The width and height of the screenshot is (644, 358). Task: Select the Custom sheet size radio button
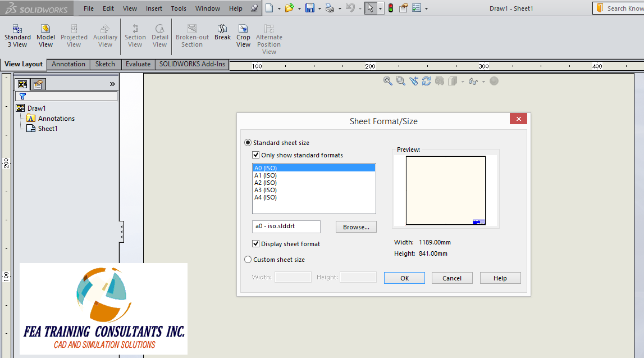click(248, 259)
